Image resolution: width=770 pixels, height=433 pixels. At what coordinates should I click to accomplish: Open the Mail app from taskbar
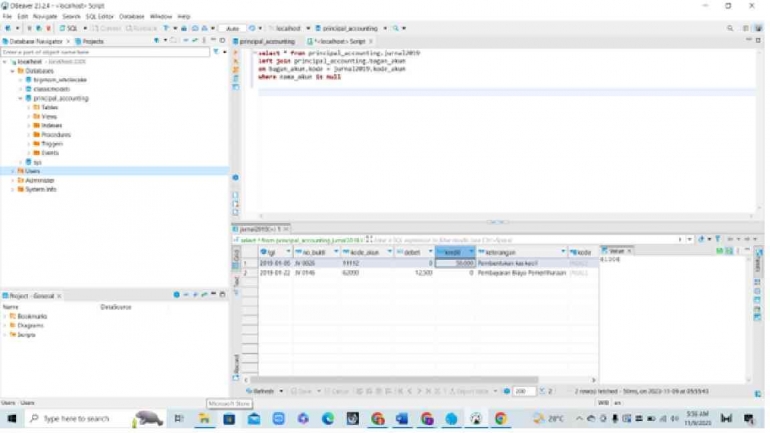click(x=254, y=419)
